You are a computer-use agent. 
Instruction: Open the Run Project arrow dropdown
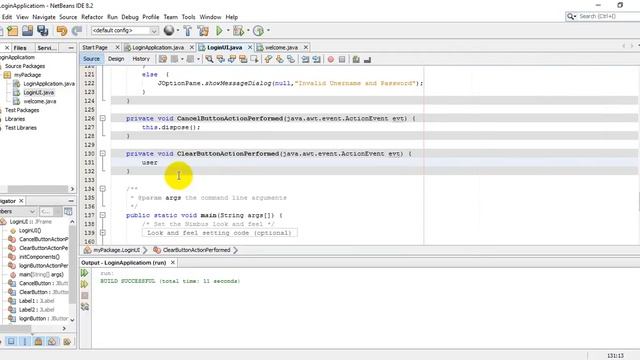tap(228, 31)
